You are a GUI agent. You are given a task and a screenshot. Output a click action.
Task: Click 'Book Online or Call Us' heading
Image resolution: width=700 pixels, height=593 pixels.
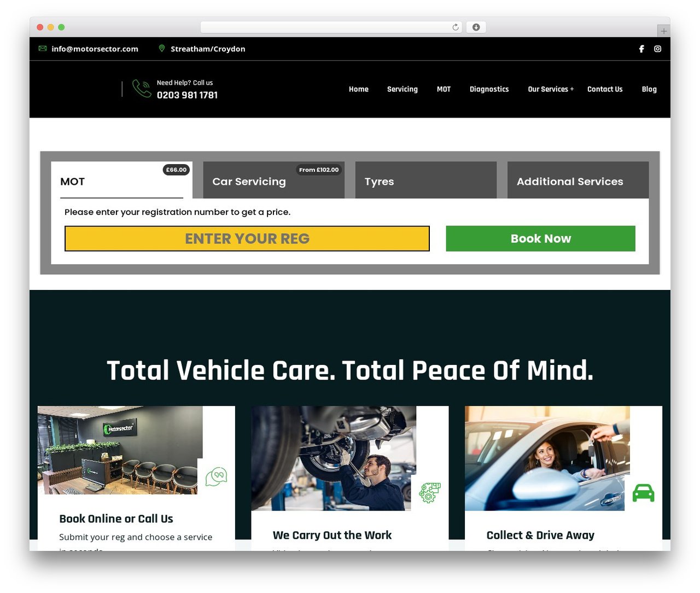116,519
